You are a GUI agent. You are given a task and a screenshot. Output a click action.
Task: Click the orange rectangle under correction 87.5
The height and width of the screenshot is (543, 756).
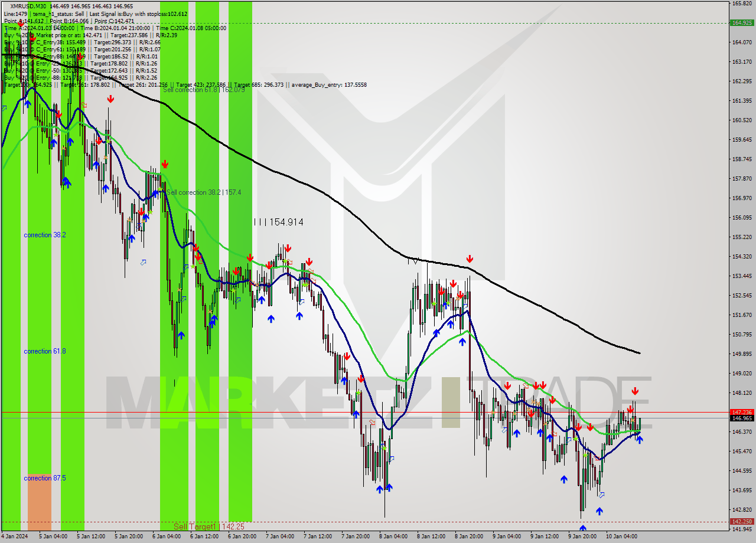[x=40, y=503]
